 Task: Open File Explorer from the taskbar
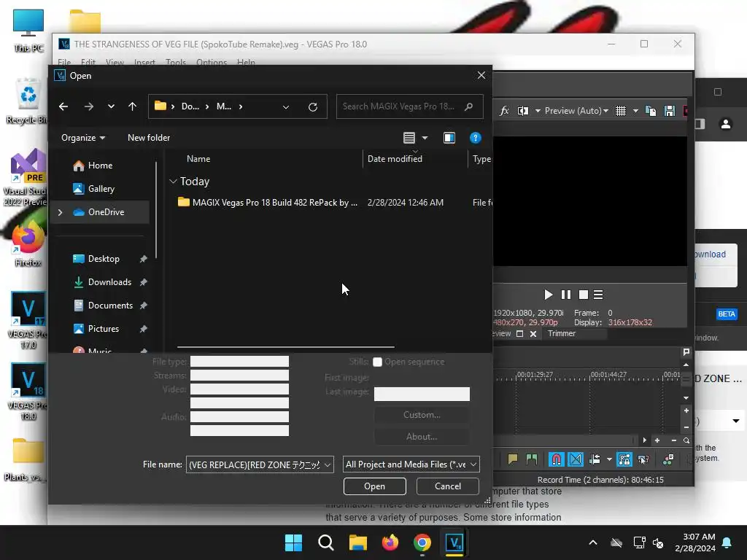coord(357,542)
